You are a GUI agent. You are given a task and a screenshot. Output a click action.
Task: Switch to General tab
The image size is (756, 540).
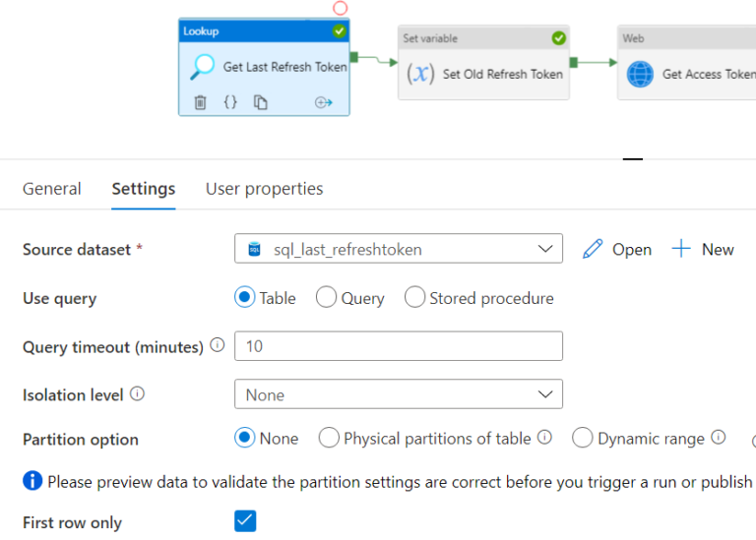pos(52,189)
